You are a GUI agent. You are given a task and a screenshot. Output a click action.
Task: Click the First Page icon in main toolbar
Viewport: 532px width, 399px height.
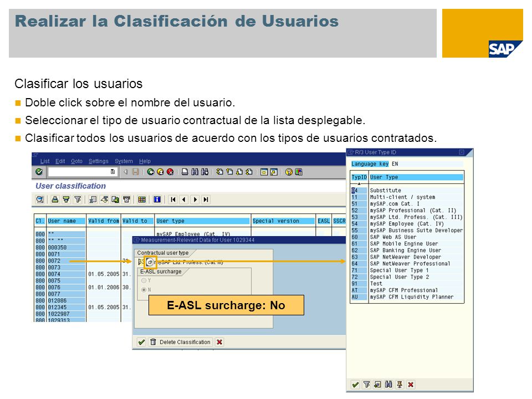tap(220, 172)
